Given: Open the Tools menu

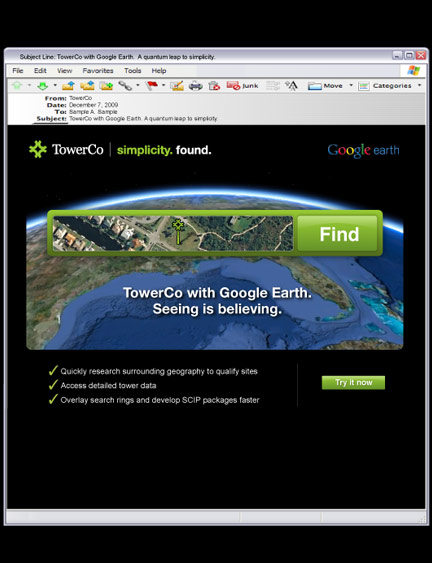Looking at the screenshot, I should click(x=133, y=71).
